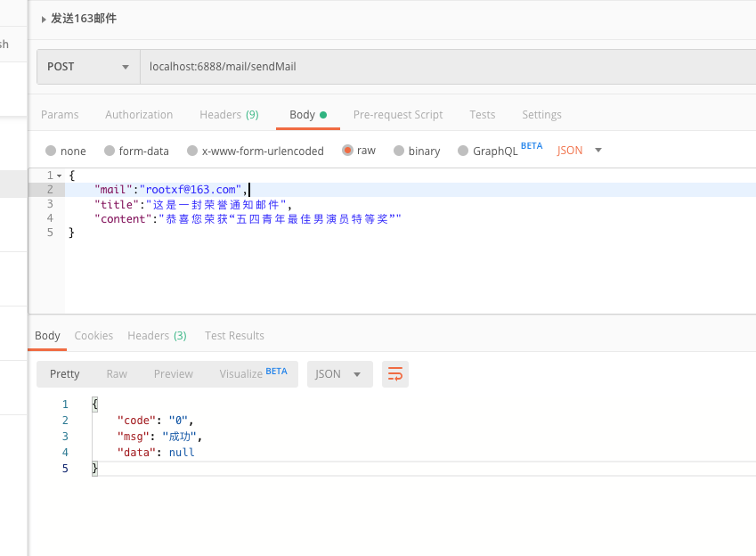Image resolution: width=756 pixels, height=556 pixels.
Task: Click the "code": "0" response line
Action: coord(155,421)
